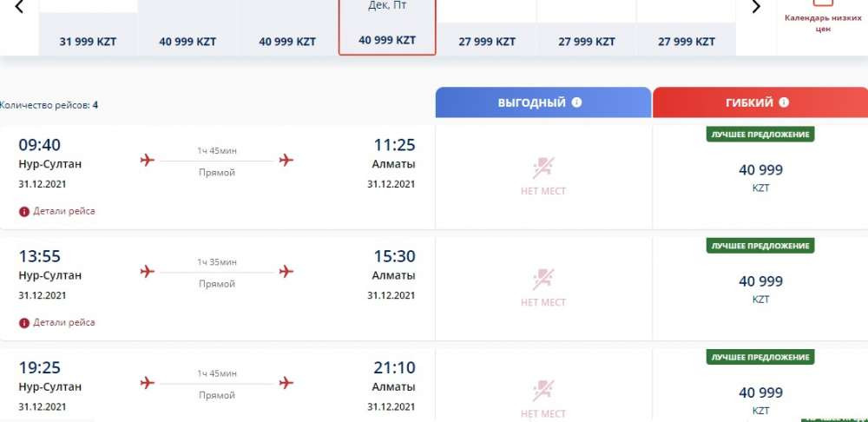Image resolution: width=868 pixels, height=422 pixels.
Task: Click the ГИБКИЙ fare column header
Action: (x=748, y=102)
